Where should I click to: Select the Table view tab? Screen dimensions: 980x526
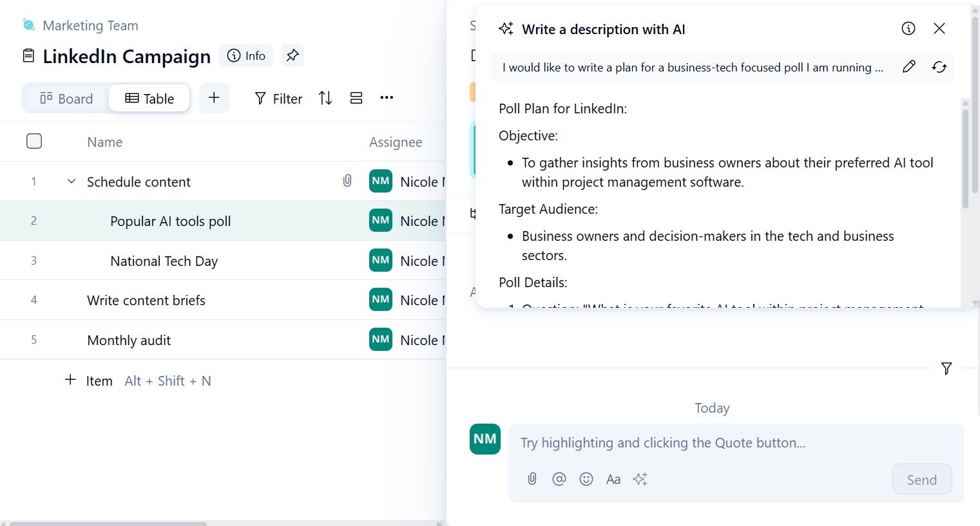click(149, 98)
